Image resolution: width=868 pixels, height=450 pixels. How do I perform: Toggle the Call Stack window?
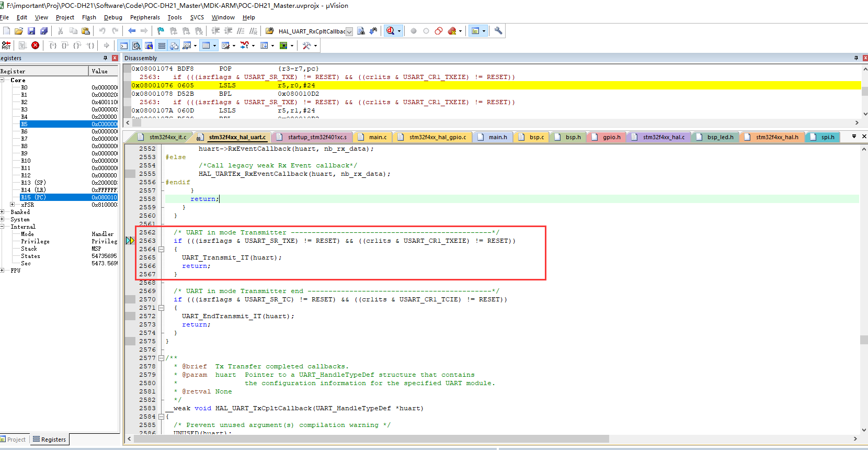pos(174,46)
